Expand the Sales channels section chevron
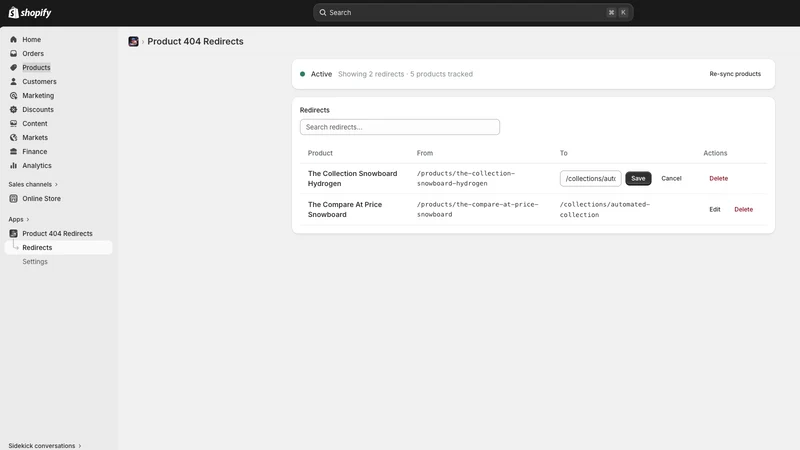The image size is (800, 450). [x=56, y=184]
